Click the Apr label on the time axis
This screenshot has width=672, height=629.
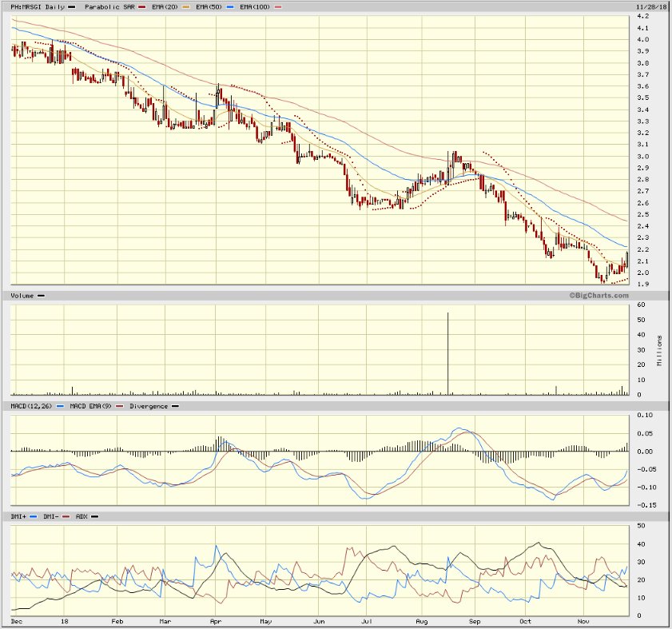[216, 621]
